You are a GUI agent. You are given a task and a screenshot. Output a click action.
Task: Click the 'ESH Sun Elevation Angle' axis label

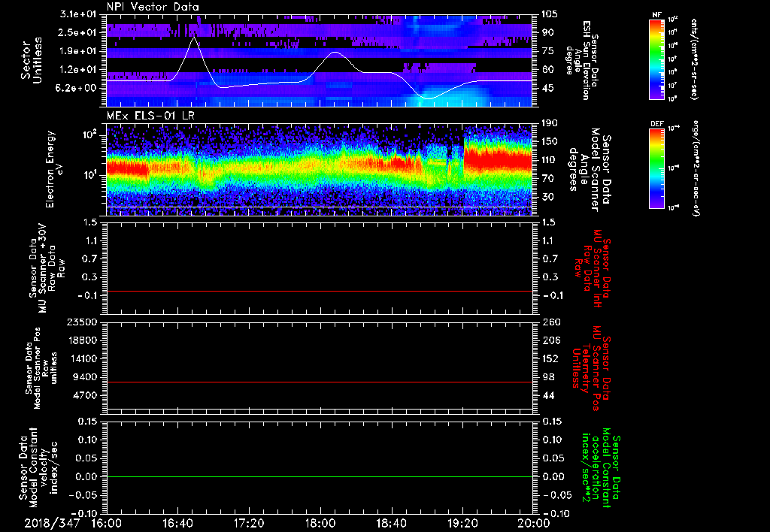583,60
